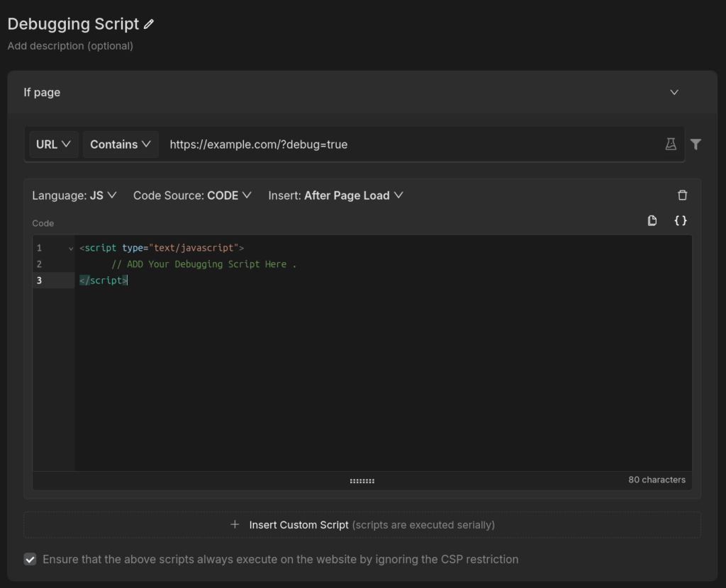This screenshot has width=726, height=588.
Task: Format code with the curly braces icon
Action: (x=680, y=220)
